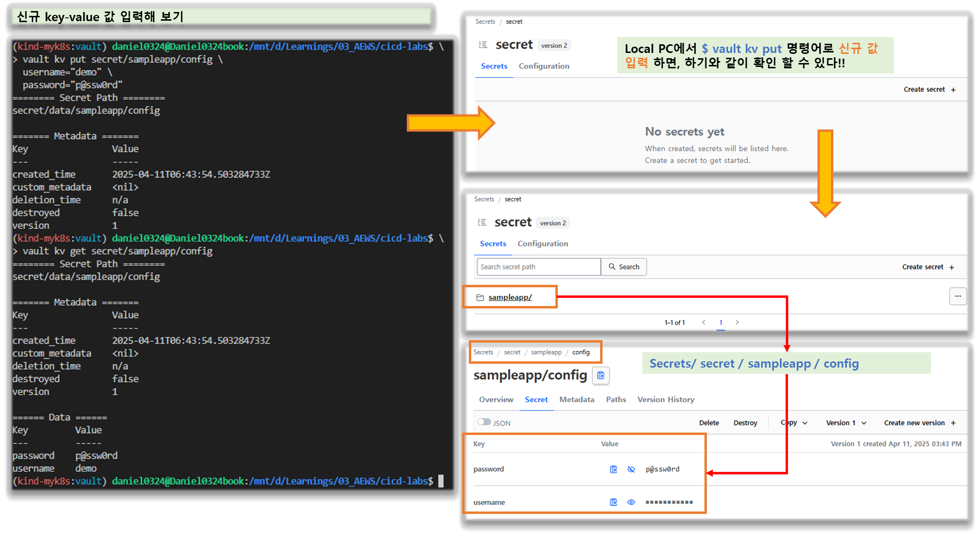Switch to the Version History tab

click(x=666, y=399)
